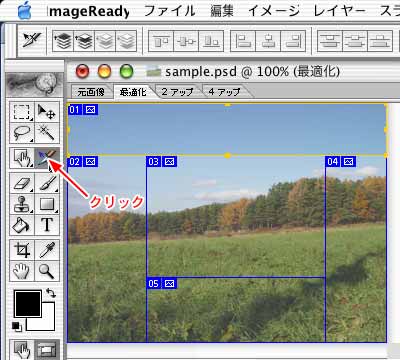
Task: Select the Eraser tool
Action: point(22,183)
